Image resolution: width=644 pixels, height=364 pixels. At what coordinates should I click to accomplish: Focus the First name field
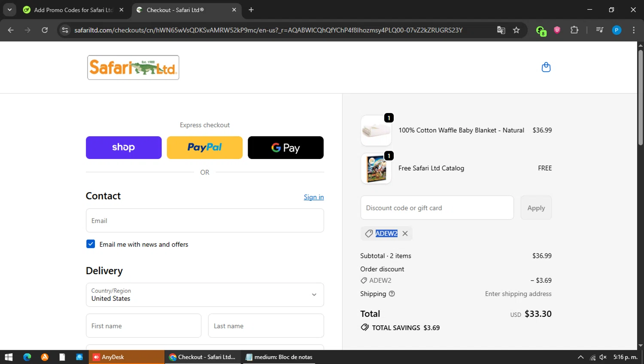[143, 326]
